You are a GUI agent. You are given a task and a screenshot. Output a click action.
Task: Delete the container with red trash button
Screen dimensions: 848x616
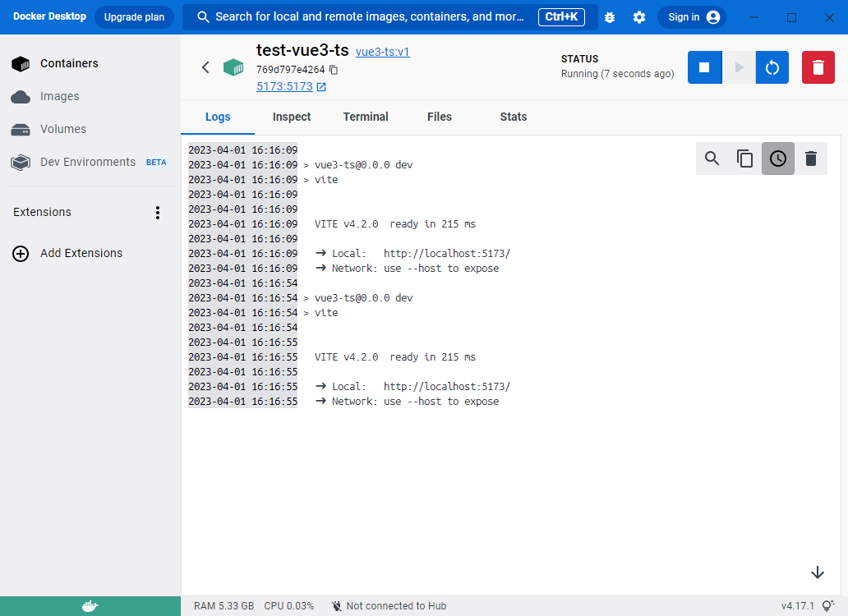818,67
